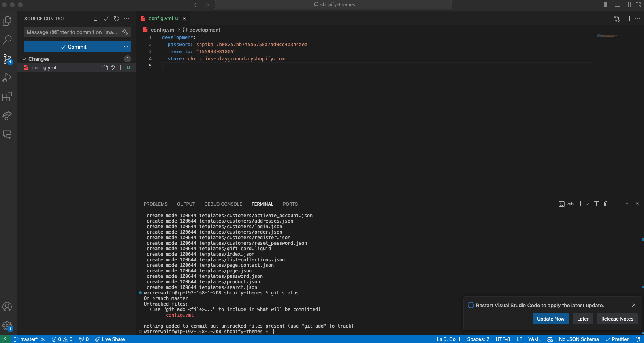Open the Search view in activity bar
Image resolution: width=644 pixels, height=343 pixels.
(7, 40)
